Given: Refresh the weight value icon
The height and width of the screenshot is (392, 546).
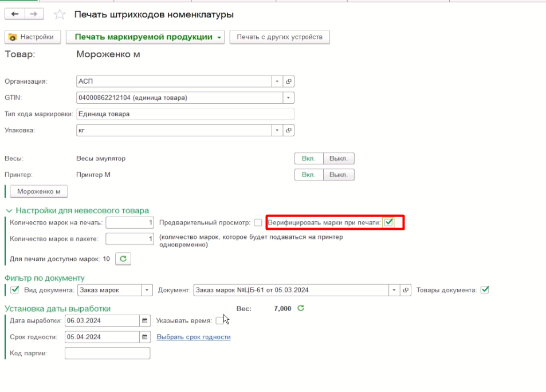Looking at the screenshot, I should (301, 308).
